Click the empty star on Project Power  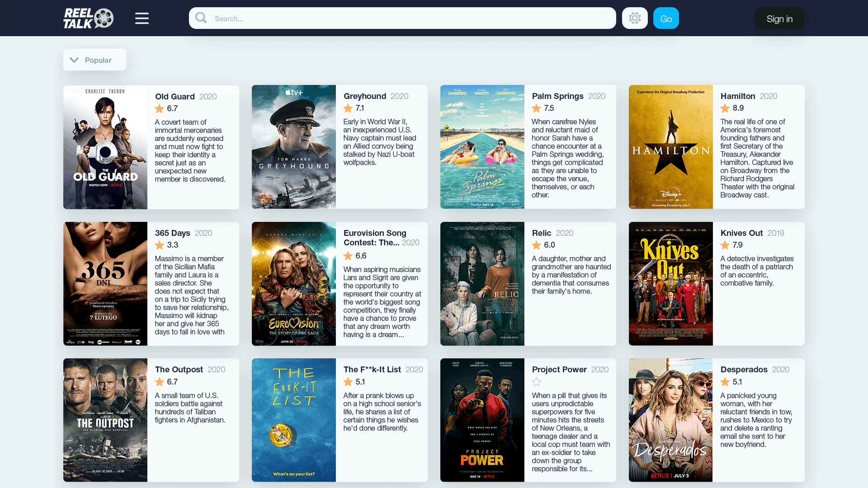536,382
